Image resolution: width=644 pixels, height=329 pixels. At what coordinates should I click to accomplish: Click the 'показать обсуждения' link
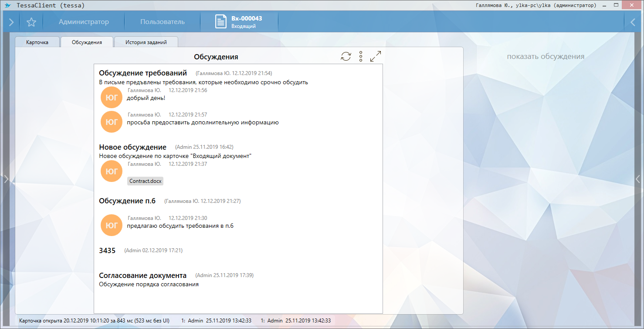tap(546, 56)
